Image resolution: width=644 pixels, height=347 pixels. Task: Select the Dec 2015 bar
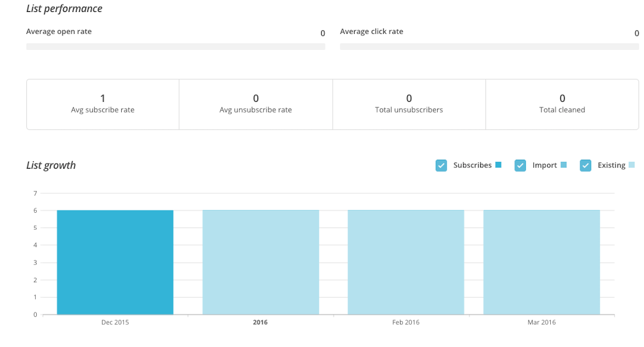click(x=115, y=262)
